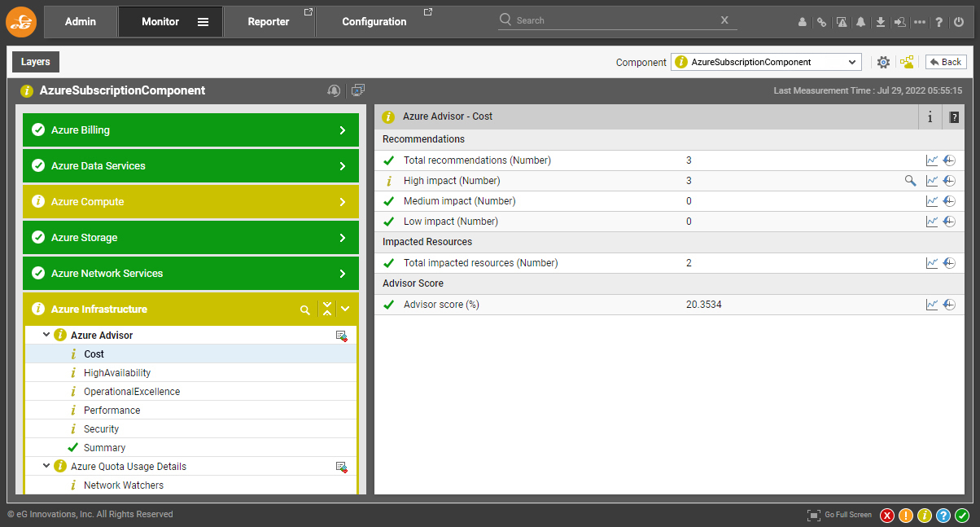
Task: Open graph for Total impacted resources
Action: click(x=932, y=263)
